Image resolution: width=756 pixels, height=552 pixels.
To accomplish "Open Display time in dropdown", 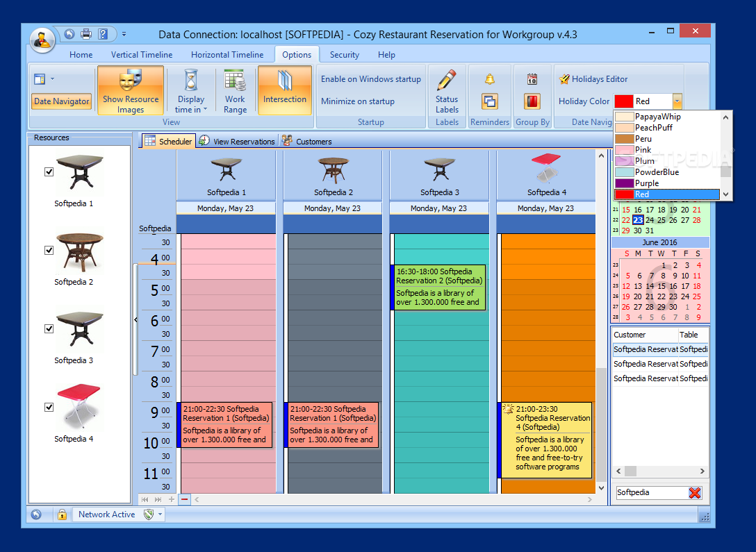I will tap(191, 90).
